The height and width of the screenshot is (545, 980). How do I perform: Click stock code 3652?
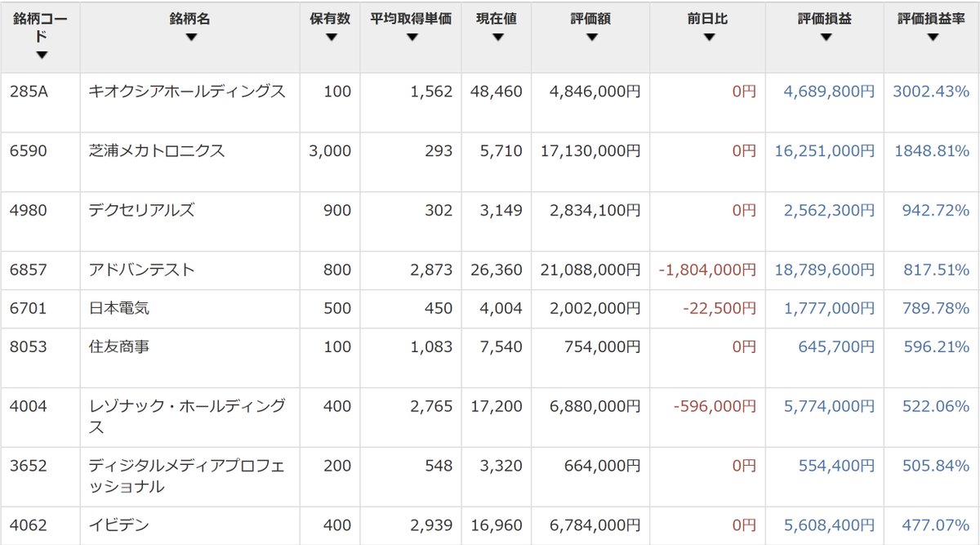coord(29,466)
